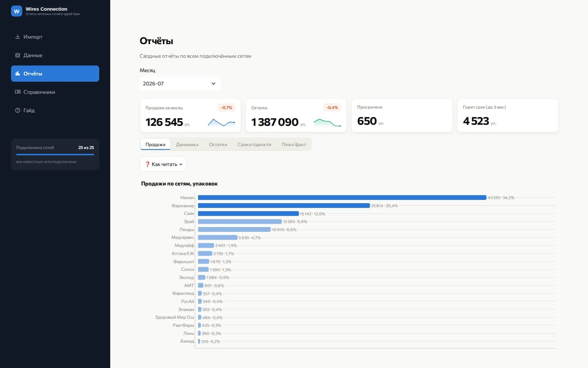Image resolution: width=588 pixels, height=368 pixels.
Task: Expand the Как читать help section
Action: (163, 164)
